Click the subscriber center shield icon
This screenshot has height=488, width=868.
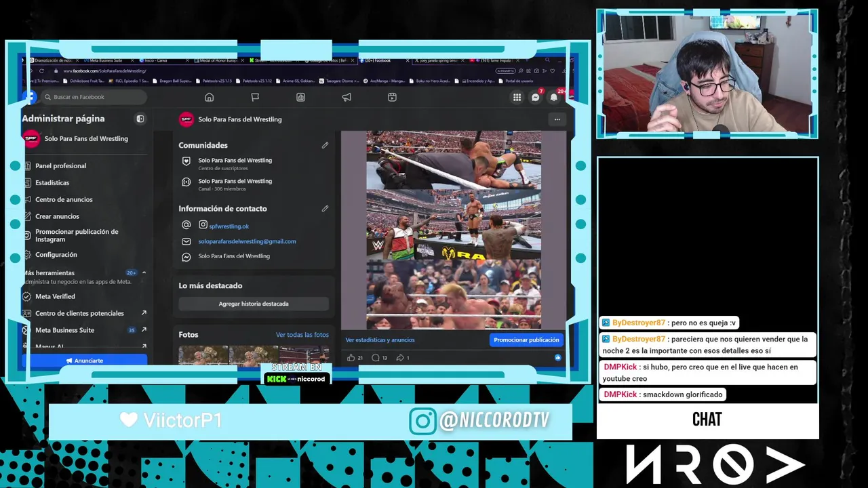[x=186, y=161]
